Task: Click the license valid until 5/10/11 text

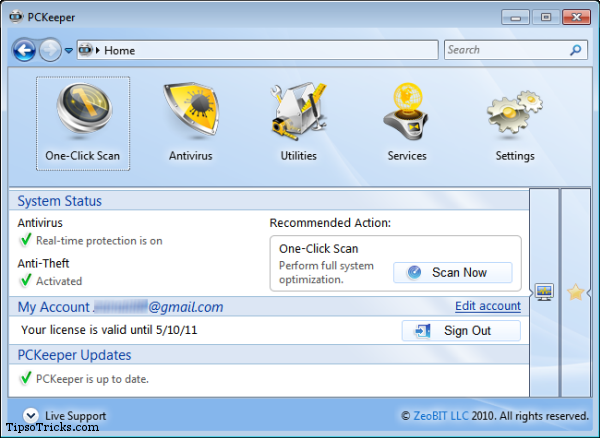Action: tap(109, 330)
